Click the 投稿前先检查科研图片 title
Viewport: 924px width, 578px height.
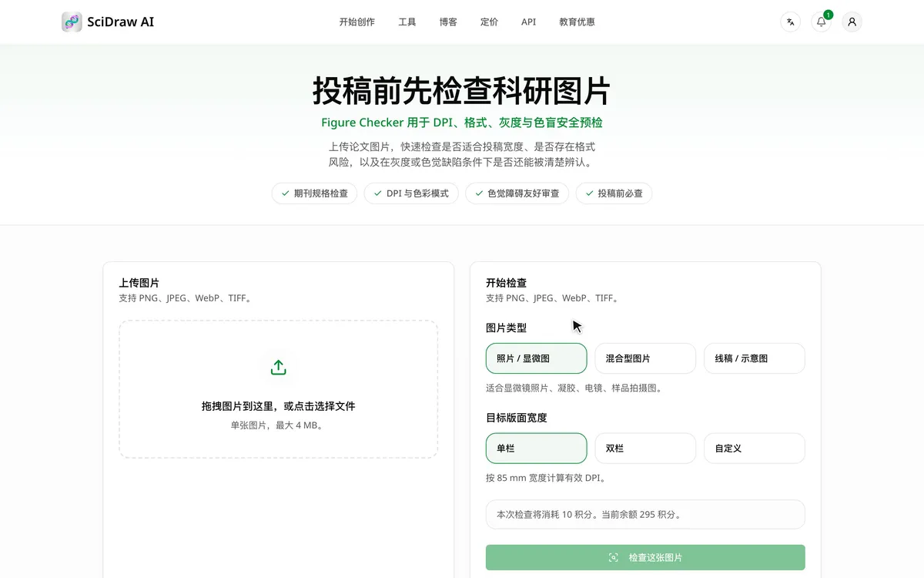pyautogui.click(x=462, y=91)
